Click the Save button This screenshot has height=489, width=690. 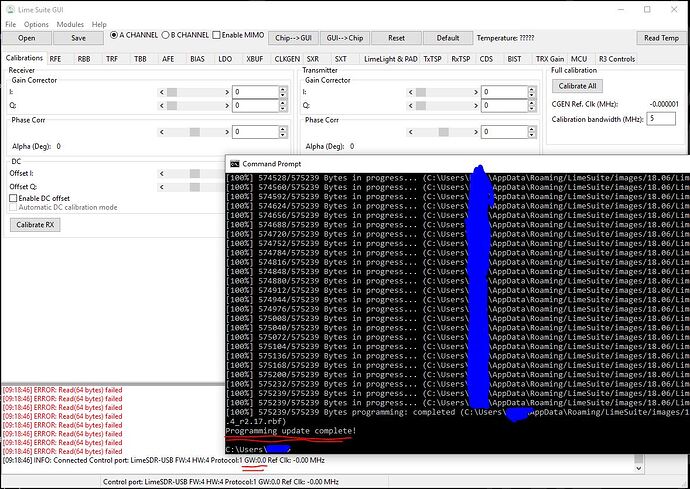78,38
